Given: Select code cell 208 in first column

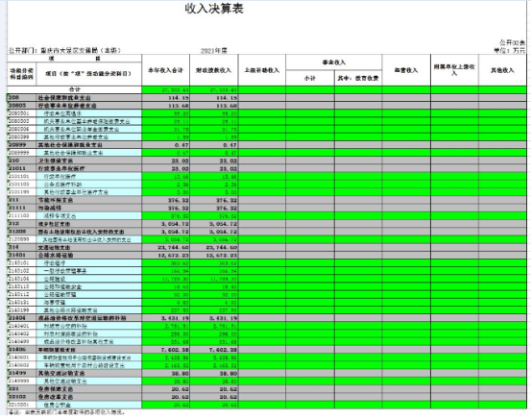Looking at the screenshot, I should [22, 98].
